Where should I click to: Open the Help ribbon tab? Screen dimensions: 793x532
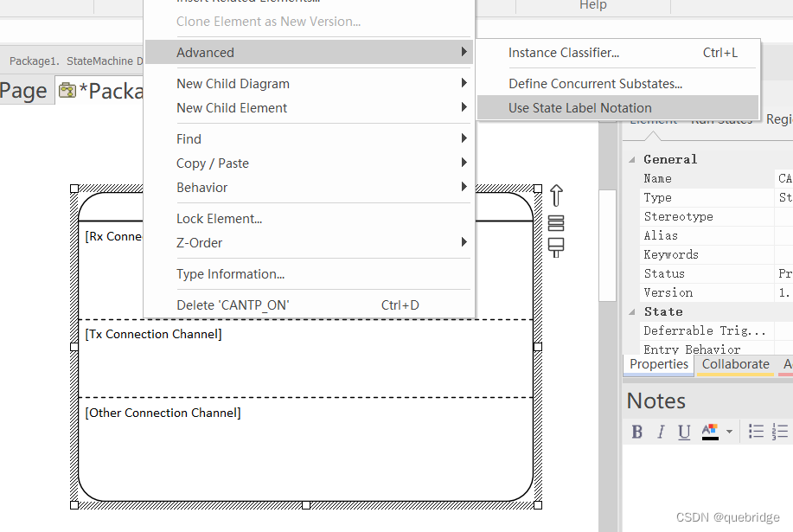pos(592,5)
